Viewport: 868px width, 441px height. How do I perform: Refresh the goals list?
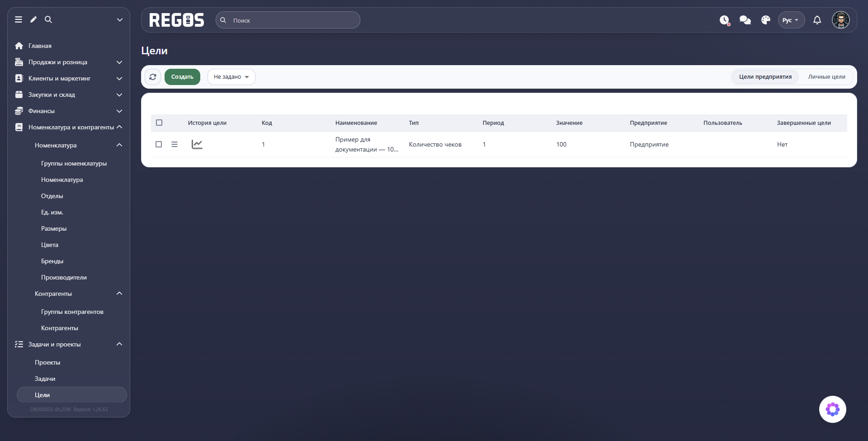(x=153, y=77)
